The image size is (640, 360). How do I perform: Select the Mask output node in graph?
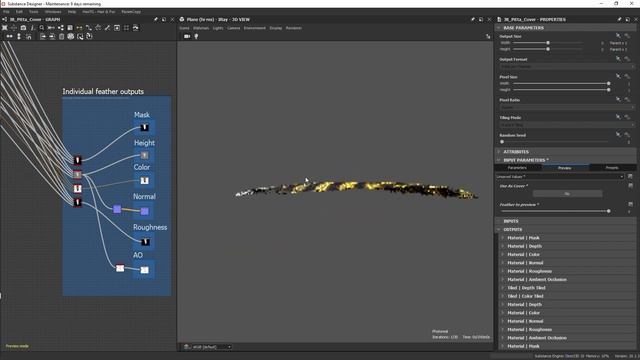144,128
